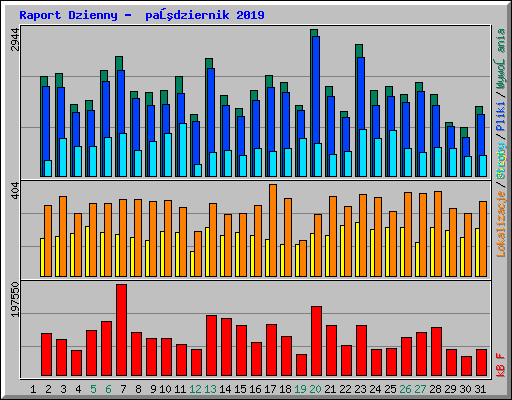Click the 197550 scale value label
The height and width of the screenshot is (400, 512).
point(15,299)
